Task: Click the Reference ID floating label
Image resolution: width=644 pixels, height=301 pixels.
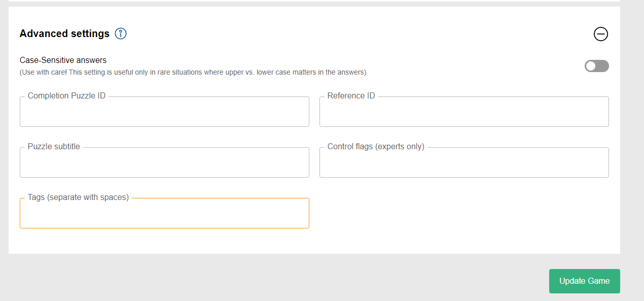Action: click(x=351, y=95)
